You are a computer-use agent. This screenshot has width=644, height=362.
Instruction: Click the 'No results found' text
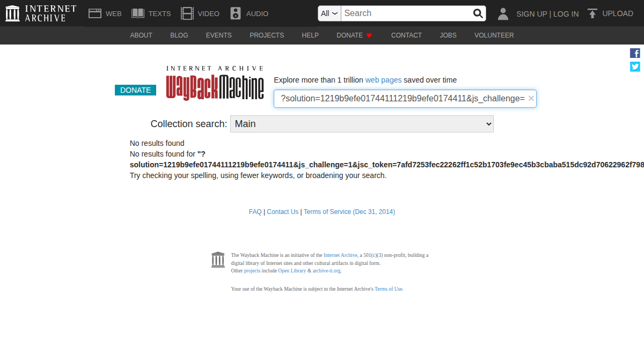tap(157, 143)
